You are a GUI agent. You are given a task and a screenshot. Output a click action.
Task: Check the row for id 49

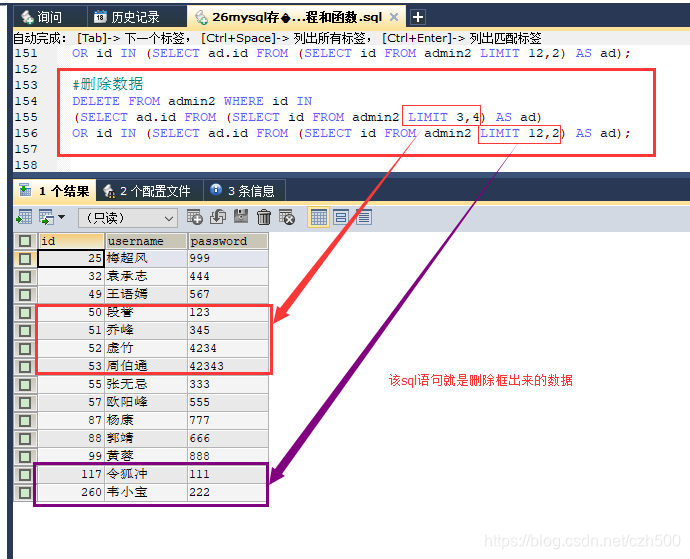(x=25, y=294)
